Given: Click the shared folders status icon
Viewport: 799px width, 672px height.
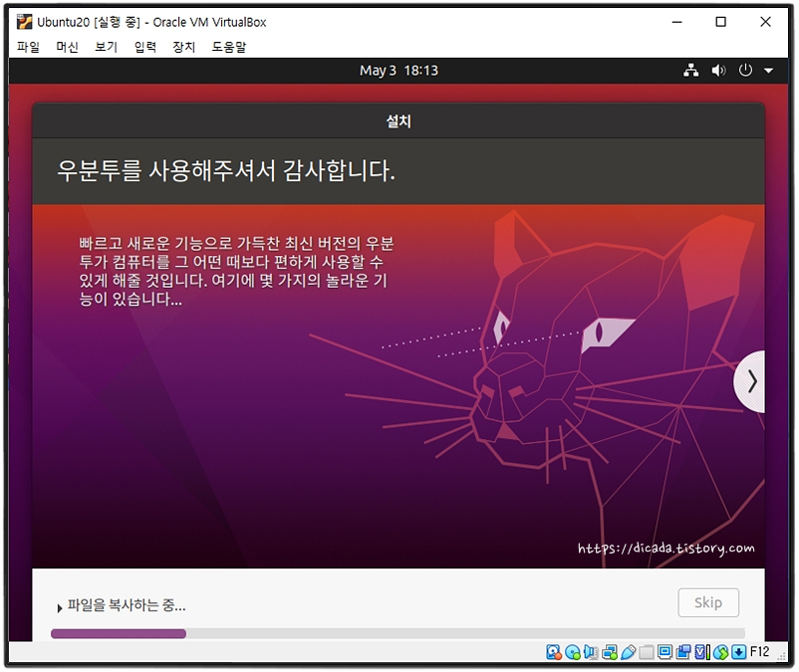Looking at the screenshot, I should pyautogui.click(x=647, y=652).
